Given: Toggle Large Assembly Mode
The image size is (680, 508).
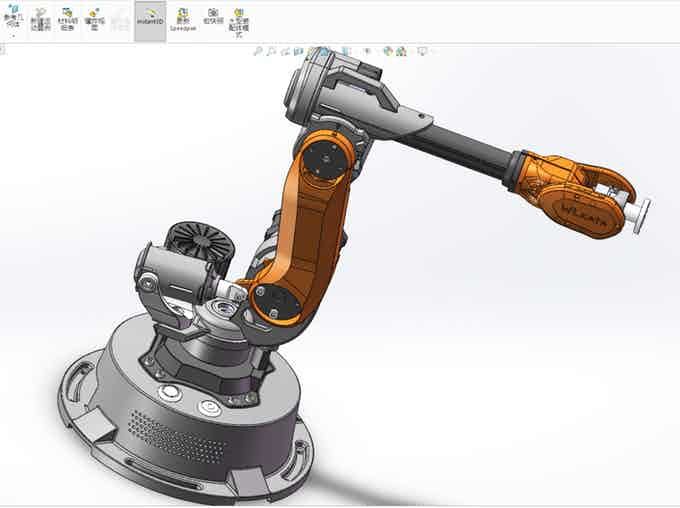Looking at the screenshot, I should (239, 18).
